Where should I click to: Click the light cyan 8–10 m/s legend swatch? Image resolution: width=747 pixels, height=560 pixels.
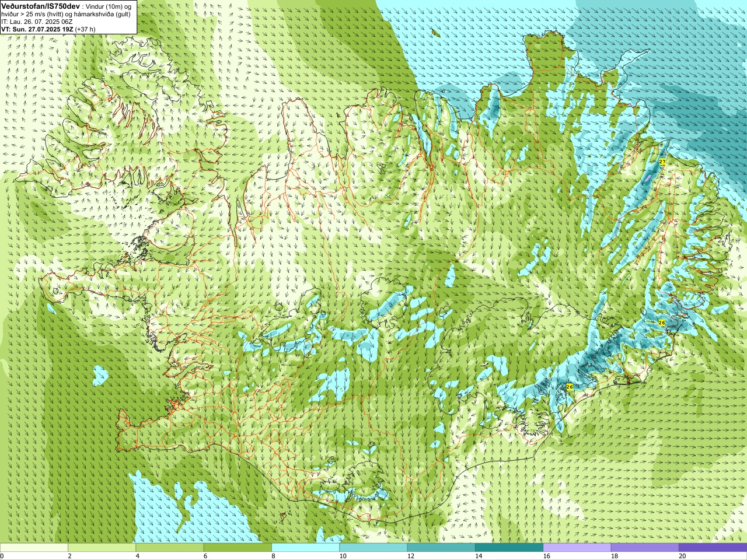click(306, 548)
